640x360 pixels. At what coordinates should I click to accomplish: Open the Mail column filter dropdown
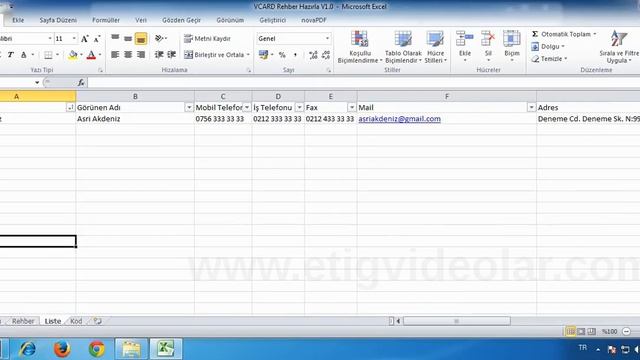(531, 107)
